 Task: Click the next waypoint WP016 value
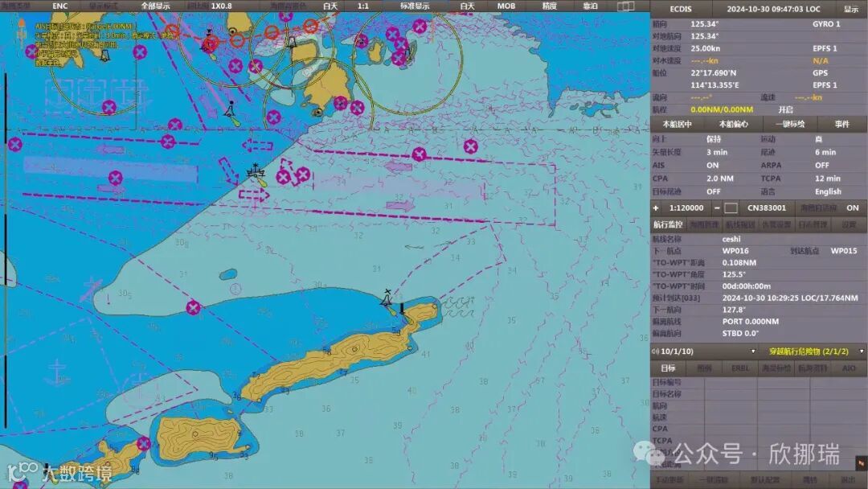(x=735, y=251)
